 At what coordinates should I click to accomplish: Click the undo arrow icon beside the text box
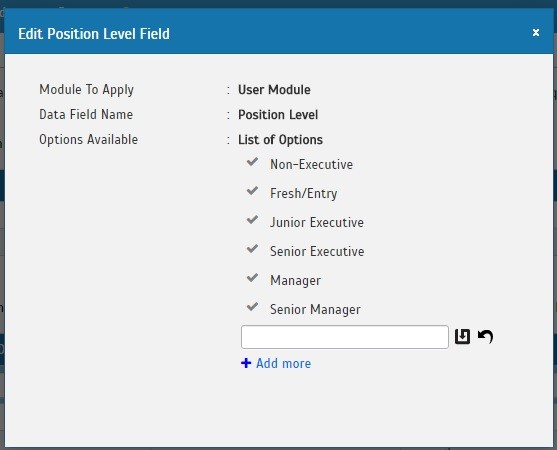[485, 336]
